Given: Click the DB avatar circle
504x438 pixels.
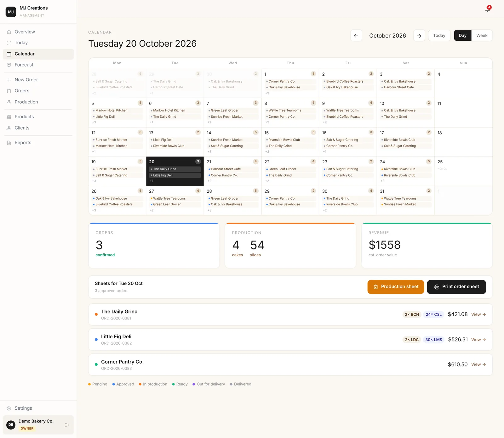Looking at the screenshot, I should point(11,425).
